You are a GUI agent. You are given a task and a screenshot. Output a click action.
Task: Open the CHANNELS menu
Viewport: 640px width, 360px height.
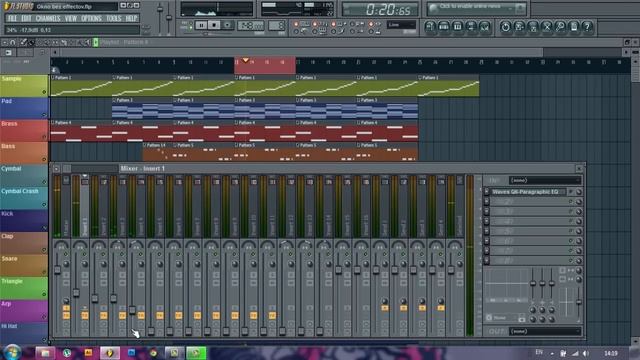pyautogui.click(x=48, y=18)
